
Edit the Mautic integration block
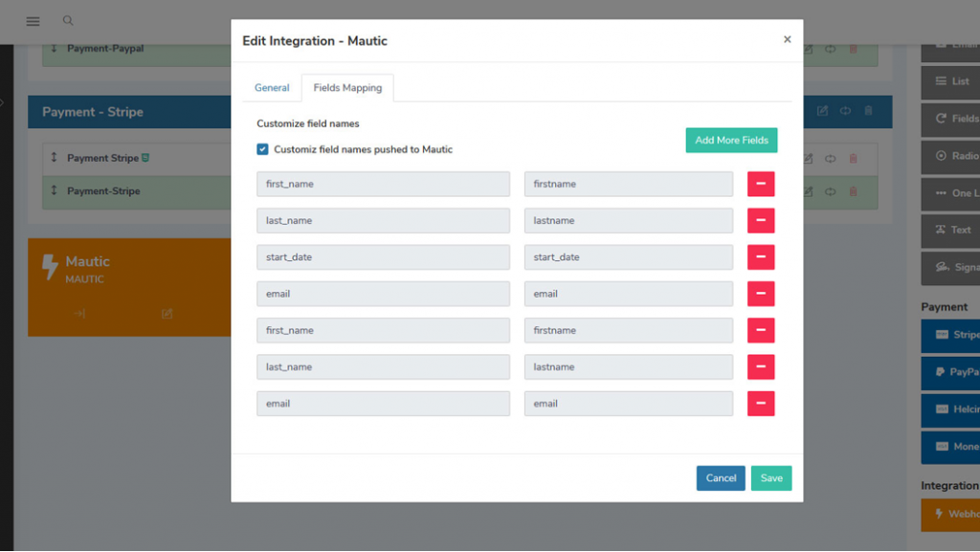(x=167, y=314)
